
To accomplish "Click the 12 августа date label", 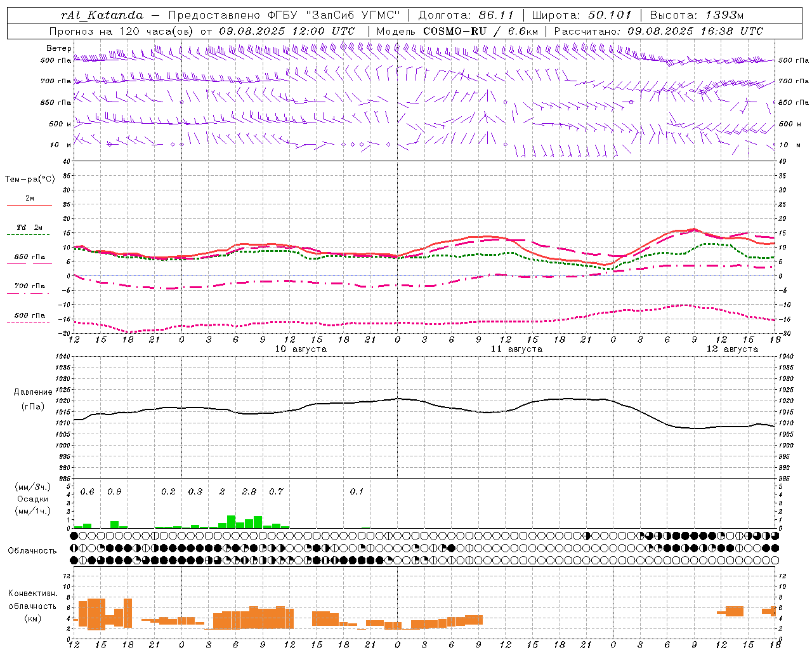I will coord(732,349).
